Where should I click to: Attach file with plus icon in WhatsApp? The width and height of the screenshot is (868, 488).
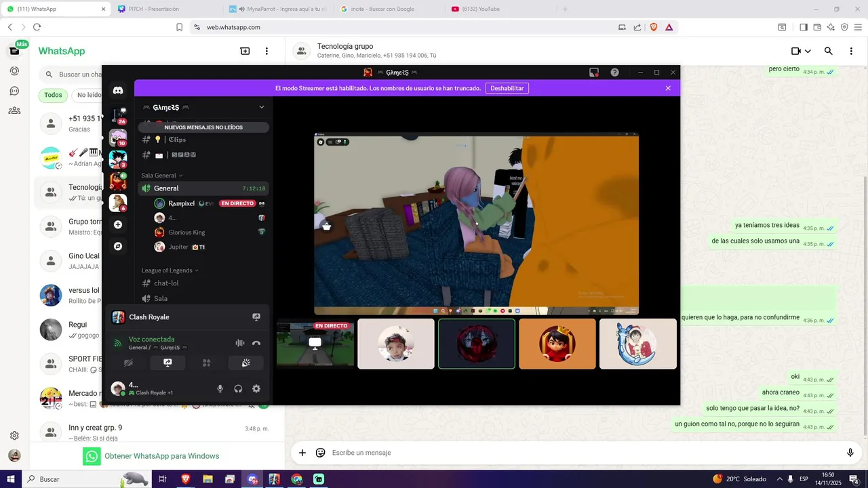[302, 453]
